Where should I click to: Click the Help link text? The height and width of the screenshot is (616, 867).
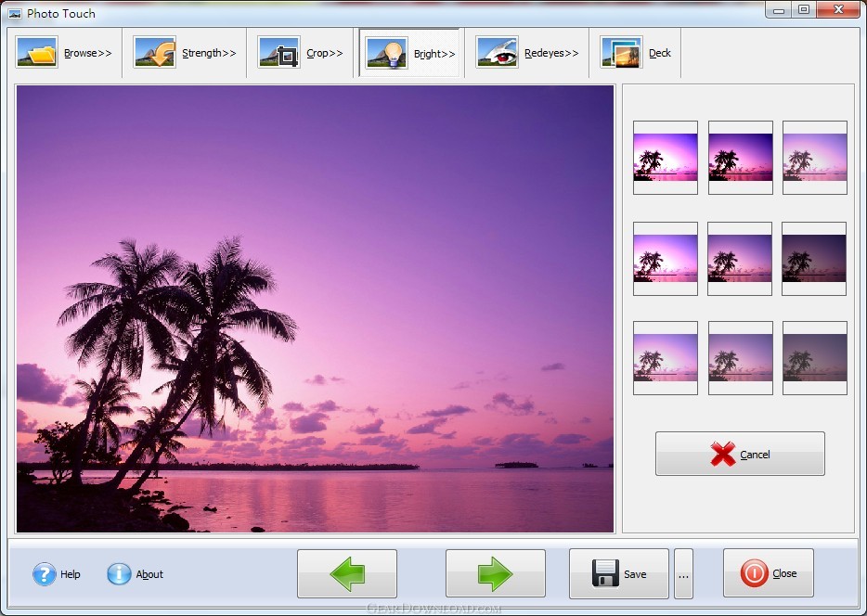[71, 574]
